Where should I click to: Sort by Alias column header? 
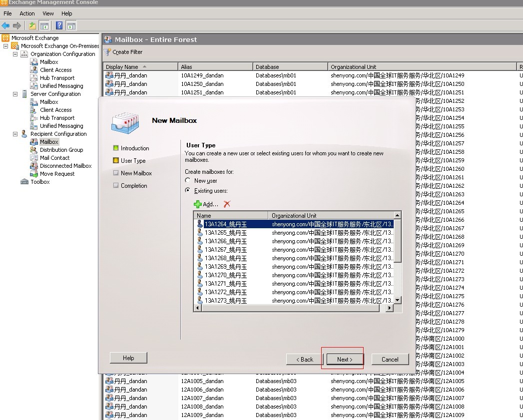215,67
